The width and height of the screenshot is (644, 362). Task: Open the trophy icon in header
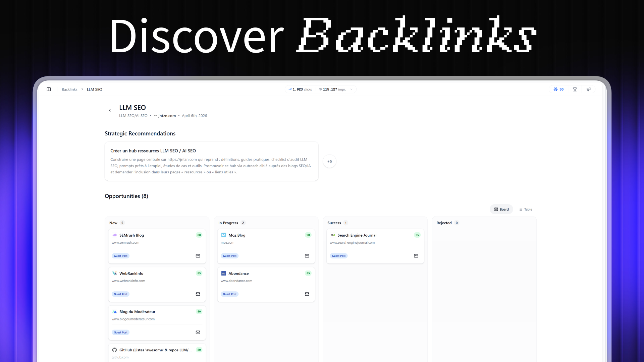[575, 89]
